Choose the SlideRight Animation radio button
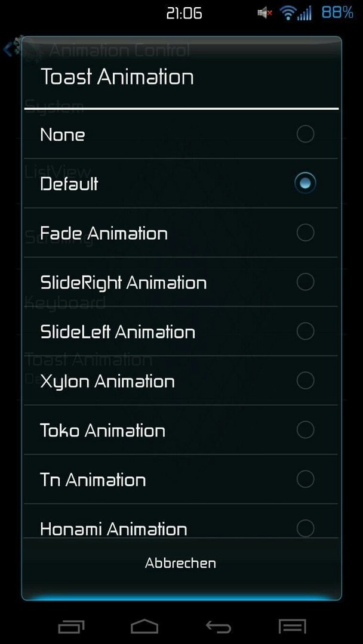 click(x=305, y=281)
